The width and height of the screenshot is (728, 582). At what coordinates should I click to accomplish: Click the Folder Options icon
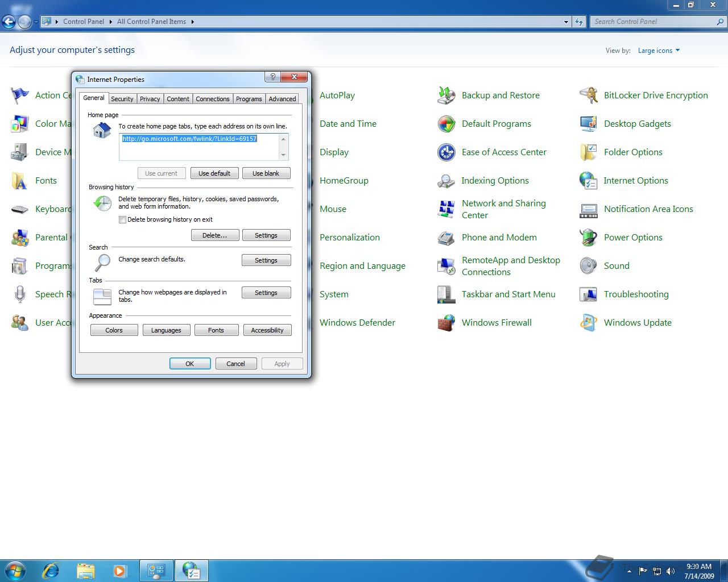[x=589, y=152]
